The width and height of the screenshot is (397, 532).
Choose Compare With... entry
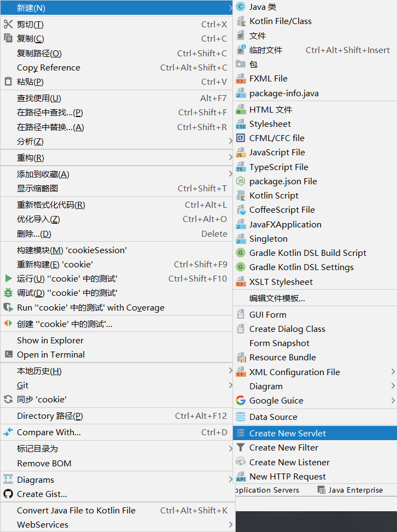pyautogui.click(x=116, y=432)
